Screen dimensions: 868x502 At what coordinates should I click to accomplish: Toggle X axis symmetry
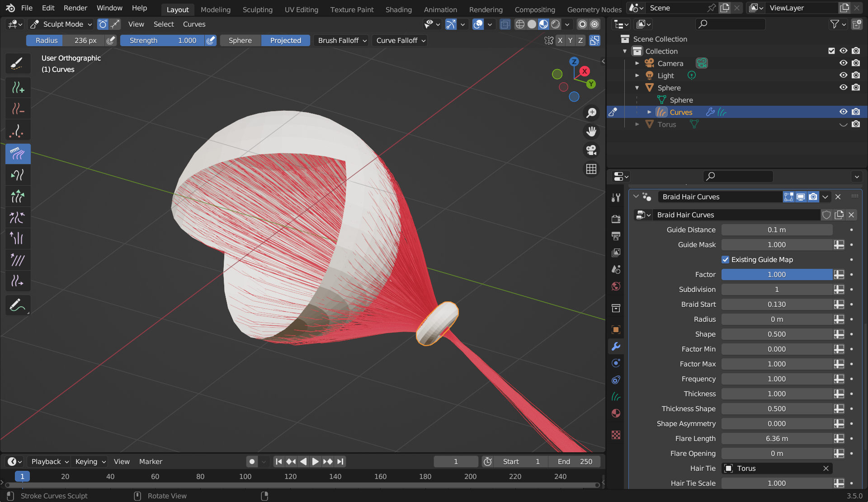tap(560, 41)
